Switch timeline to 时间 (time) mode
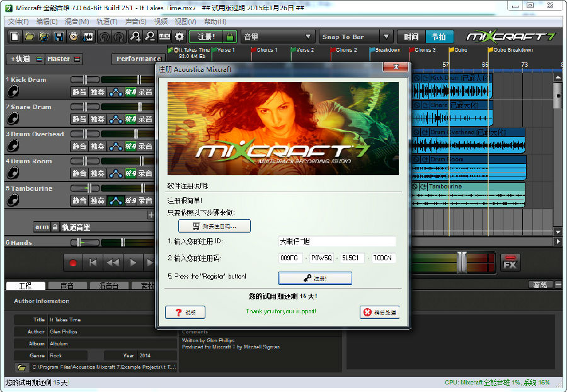The image size is (567, 392). (411, 37)
